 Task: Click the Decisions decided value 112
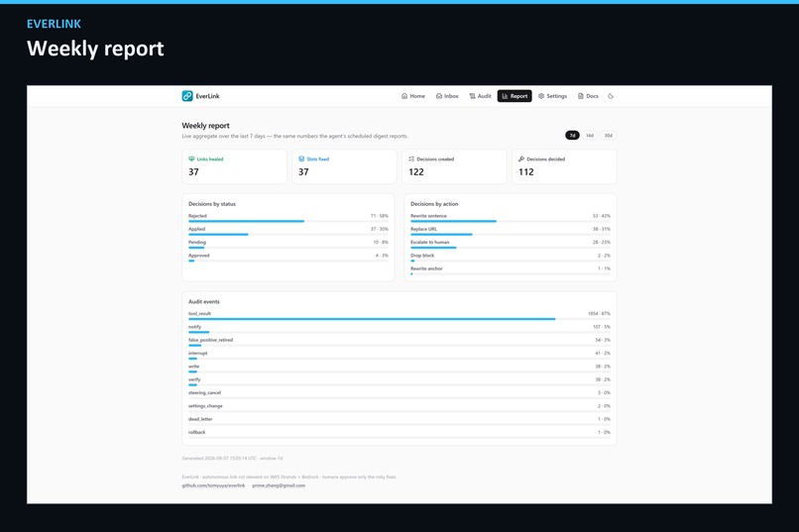coord(526,172)
